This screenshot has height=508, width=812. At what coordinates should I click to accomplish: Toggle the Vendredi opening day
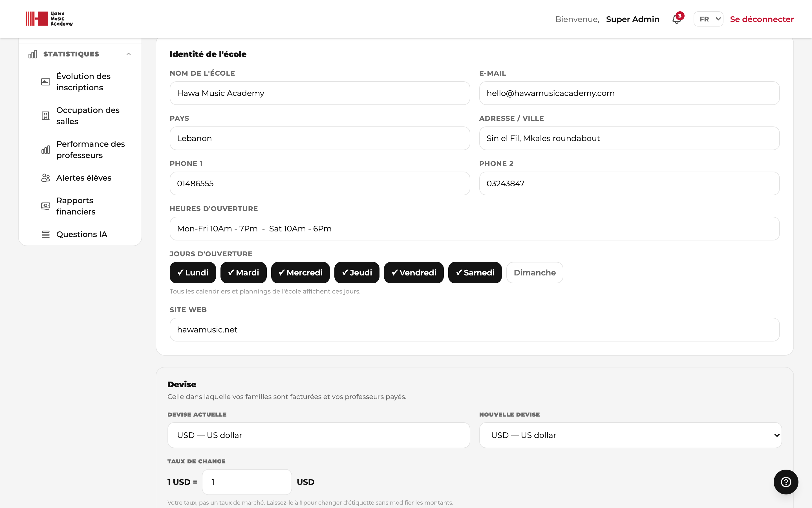(414, 272)
